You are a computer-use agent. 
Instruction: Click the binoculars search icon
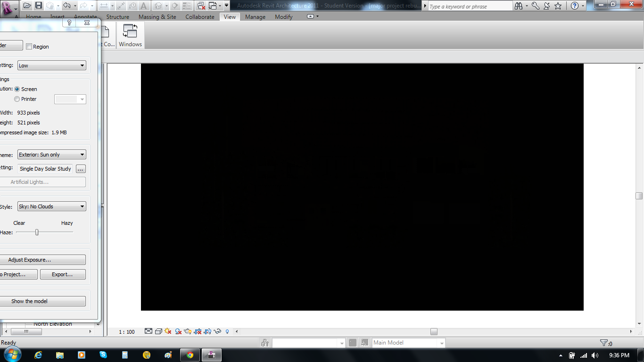click(x=519, y=6)
